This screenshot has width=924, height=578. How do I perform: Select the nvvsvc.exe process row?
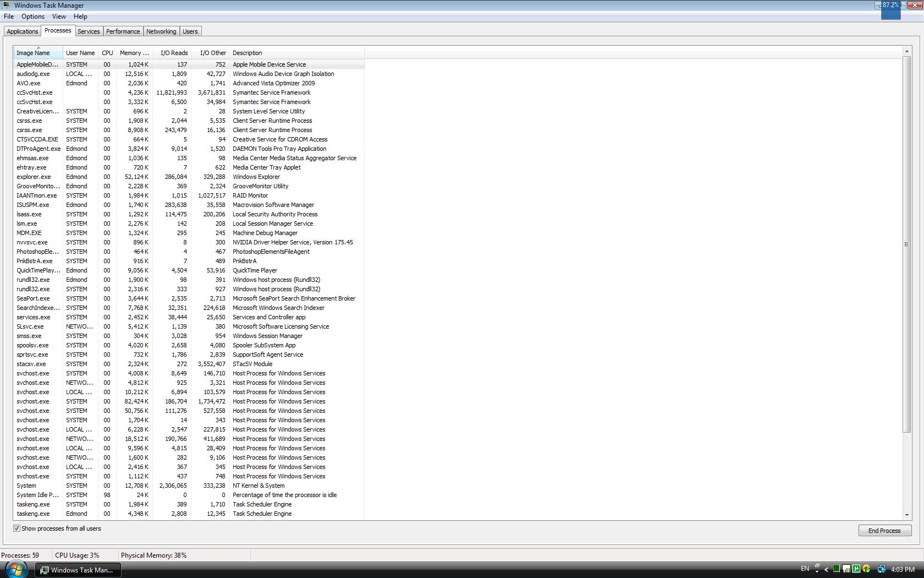(x=189, y=242)
